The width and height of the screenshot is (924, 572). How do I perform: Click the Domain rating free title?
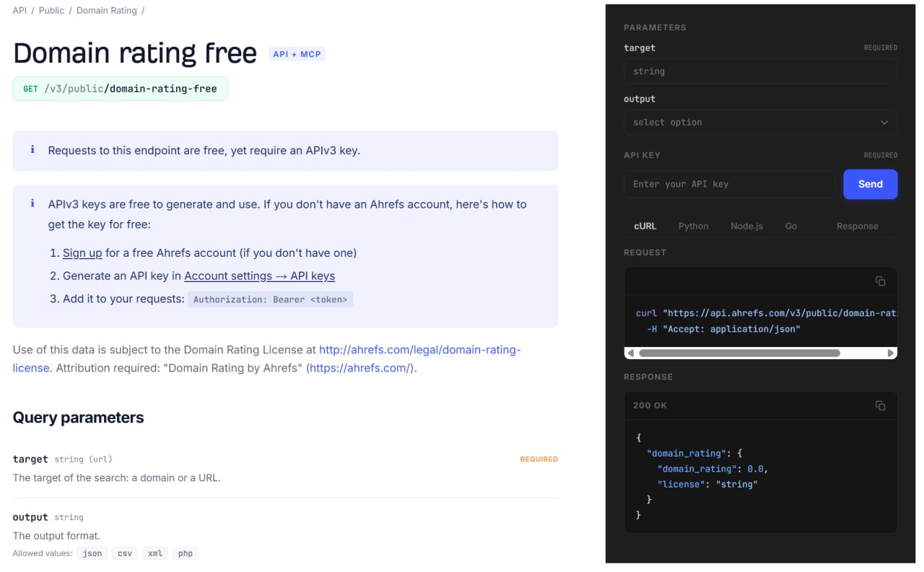tap(135, 53)
